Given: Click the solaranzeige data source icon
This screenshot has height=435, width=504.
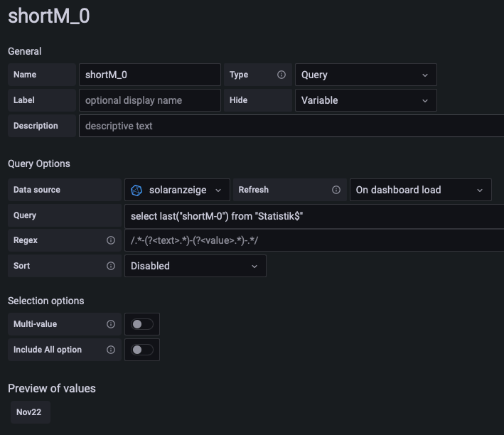Looking at the screenshot, I should tap(137, 190).
